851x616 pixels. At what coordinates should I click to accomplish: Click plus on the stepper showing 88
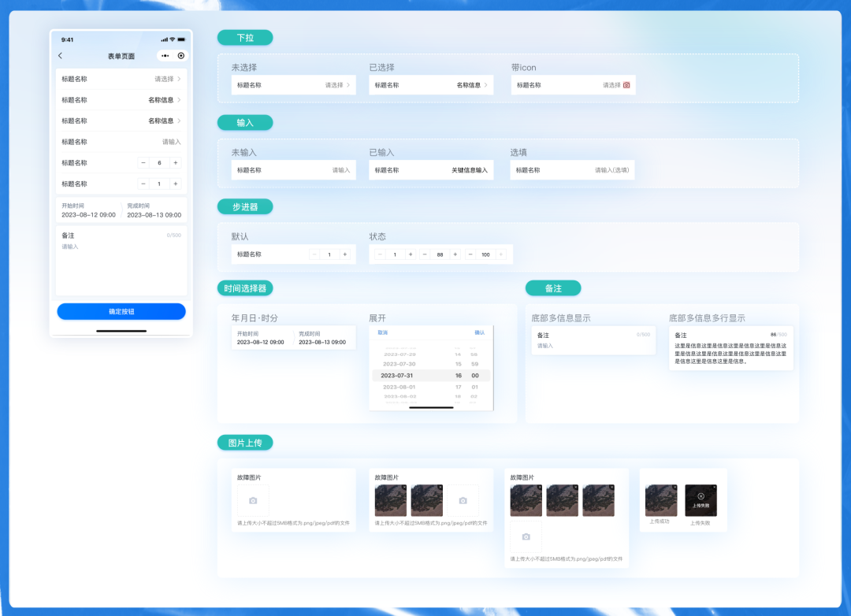click(455, 254)
